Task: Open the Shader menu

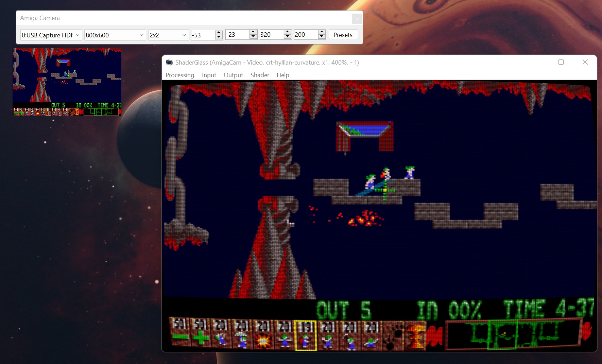Action: pos(260,75)
